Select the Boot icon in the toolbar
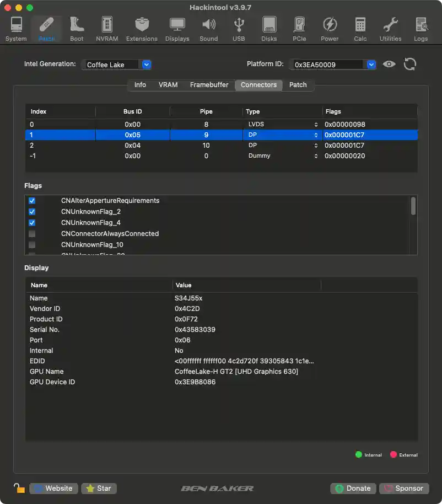This screenshot has height=504, width=442. [77, 28]
